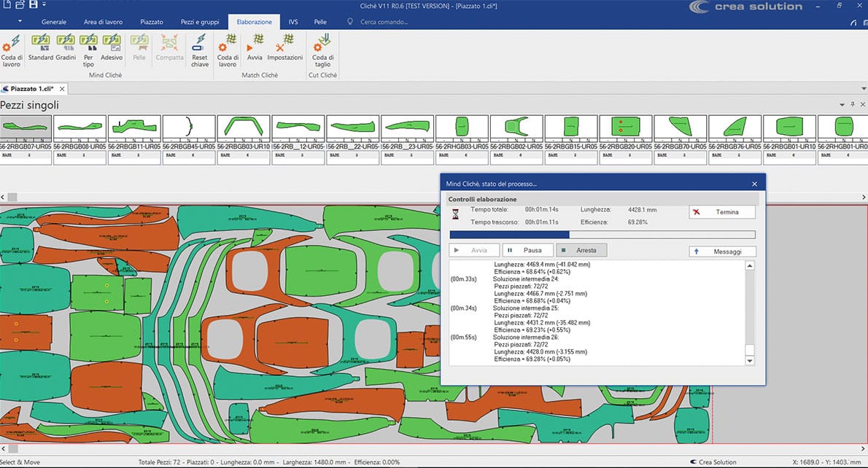
Task: Select the 56-2RBGB20-UR05 piece thumbnail
Action: point(625,128)
